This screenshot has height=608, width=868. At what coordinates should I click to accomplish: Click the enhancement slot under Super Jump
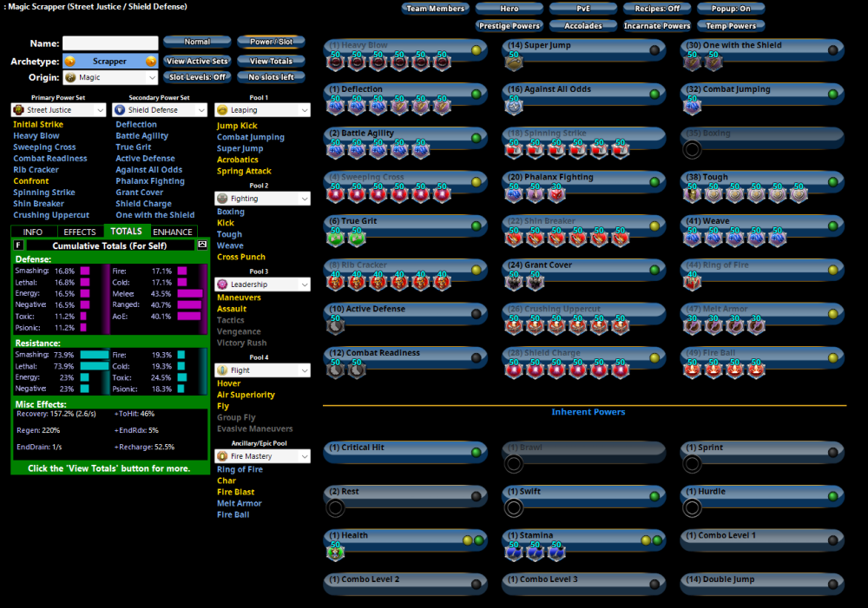pos(514,62)
